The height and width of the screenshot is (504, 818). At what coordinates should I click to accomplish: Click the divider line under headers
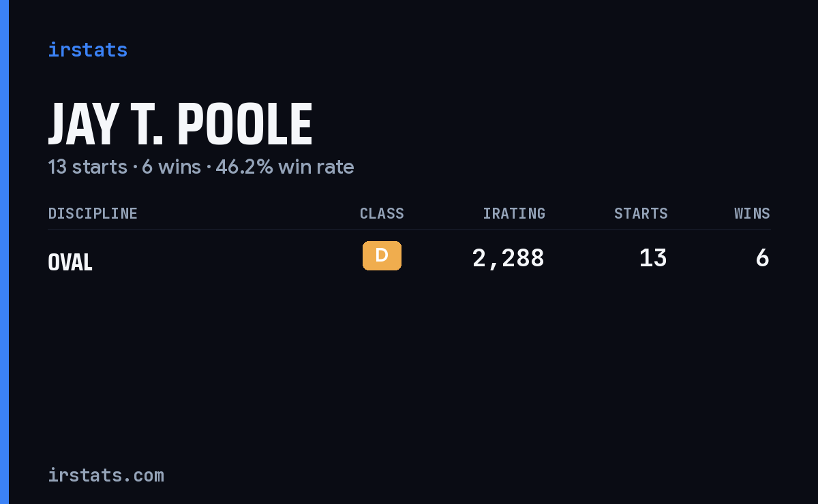(x=409, y=230)
